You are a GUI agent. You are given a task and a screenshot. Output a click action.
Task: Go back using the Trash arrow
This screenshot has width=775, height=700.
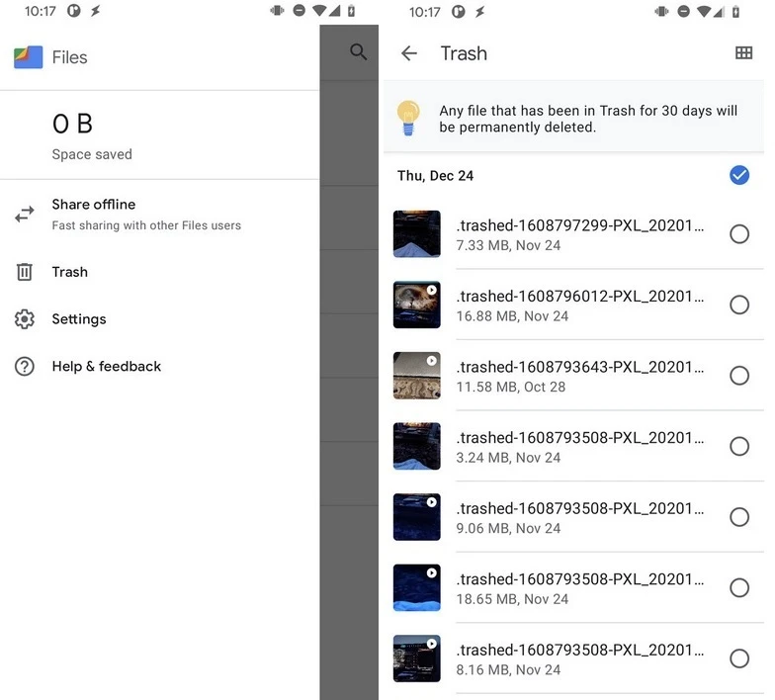pos(409,53)
